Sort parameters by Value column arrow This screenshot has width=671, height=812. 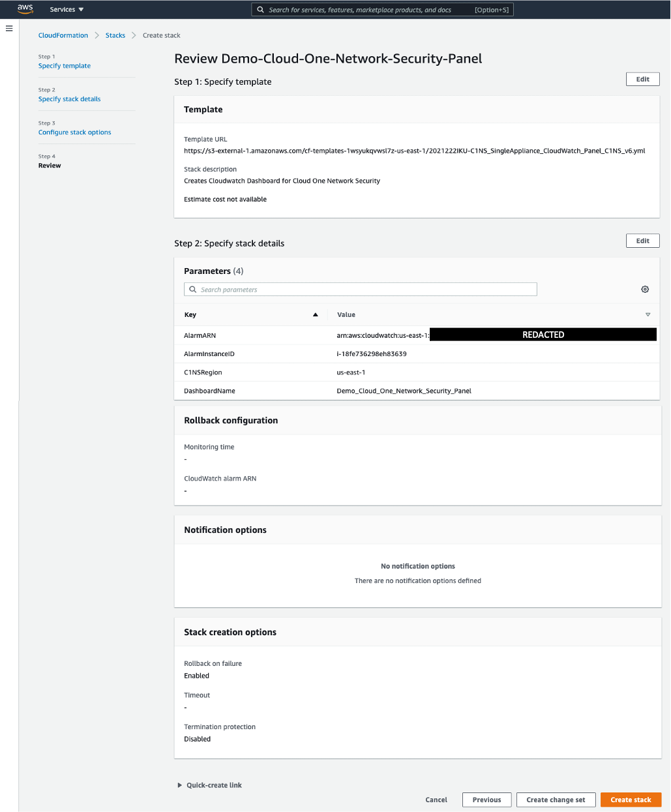[648, 315]
